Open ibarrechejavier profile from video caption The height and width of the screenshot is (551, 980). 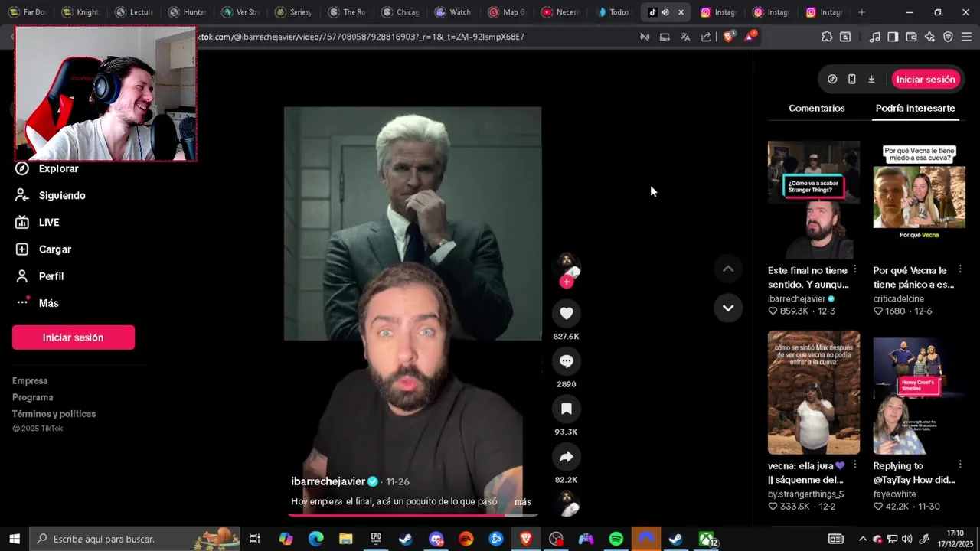pyautogui.click(x=328, y=481)
